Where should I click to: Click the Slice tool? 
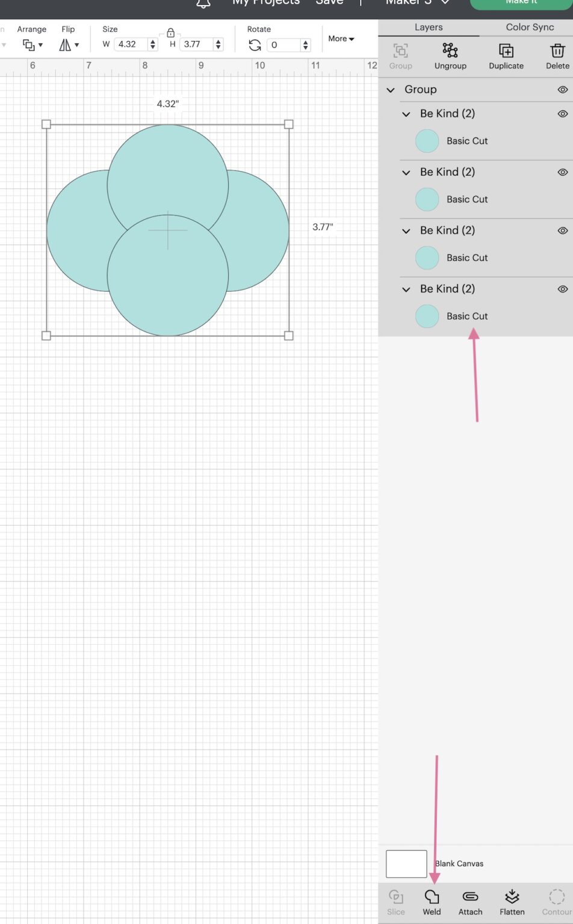(396, 901)
